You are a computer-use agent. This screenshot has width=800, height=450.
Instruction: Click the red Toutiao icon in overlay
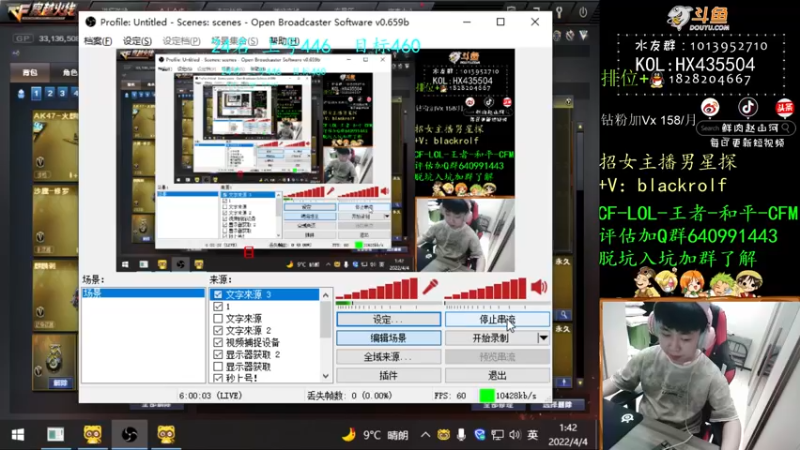[x=784, y=108]
